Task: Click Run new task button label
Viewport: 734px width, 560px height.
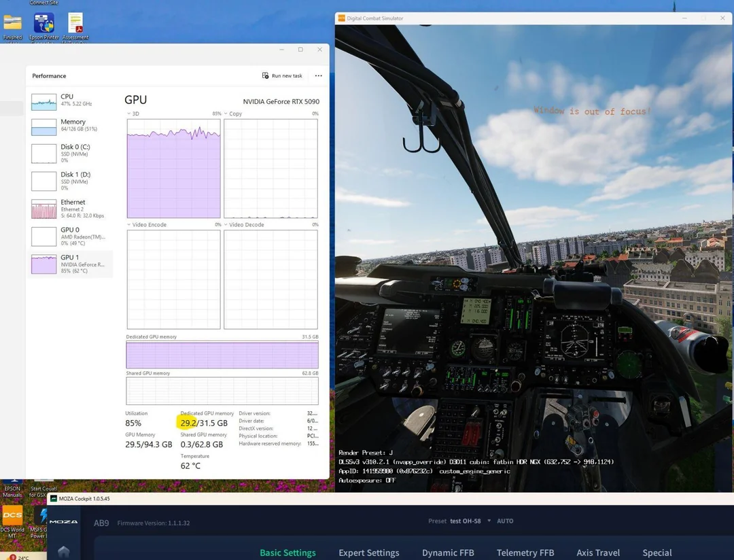Action: pyautogui.click(x=287, y=76)
